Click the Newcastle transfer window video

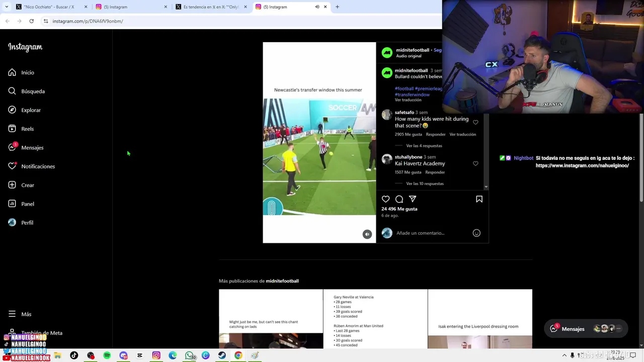tap(319, 142)
